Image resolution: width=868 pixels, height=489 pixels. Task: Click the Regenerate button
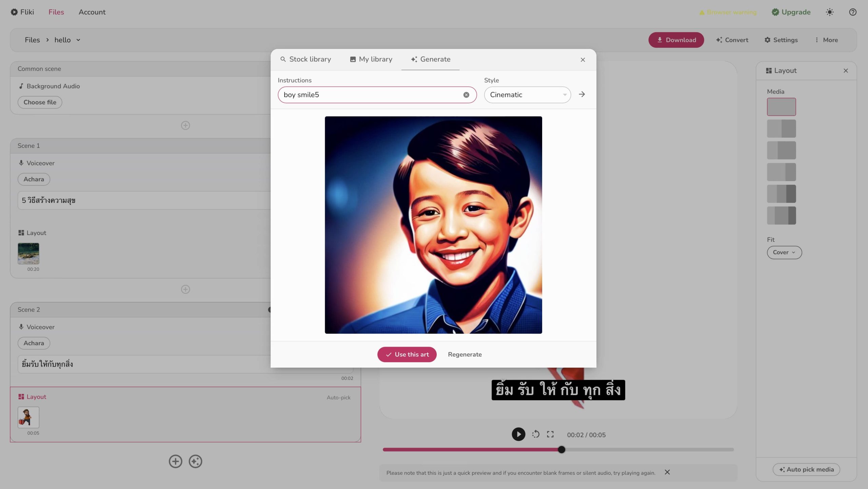tap(465, 354)
